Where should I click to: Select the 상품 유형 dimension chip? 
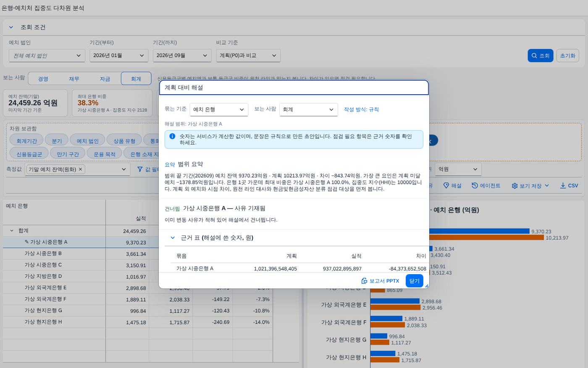click(124, 141)
